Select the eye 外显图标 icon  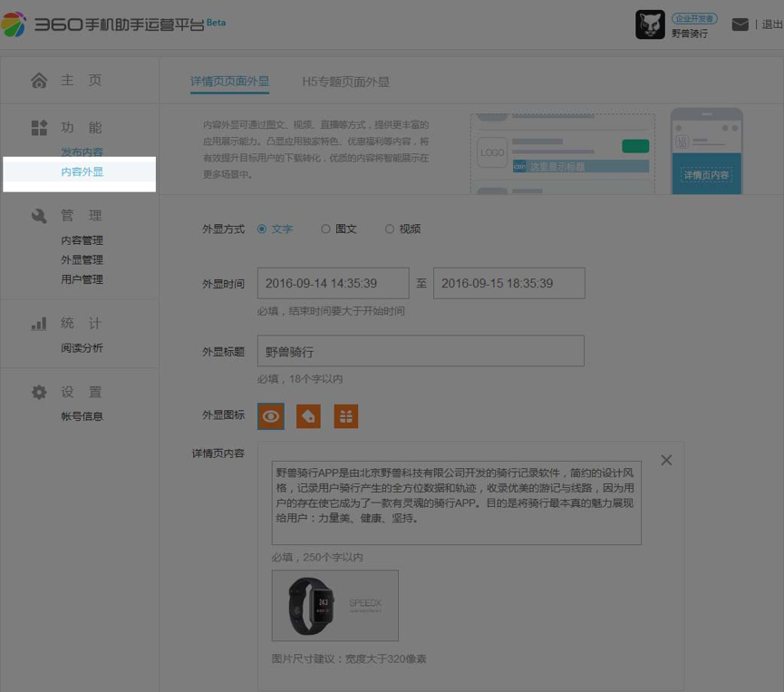click(x=271, y=416)
